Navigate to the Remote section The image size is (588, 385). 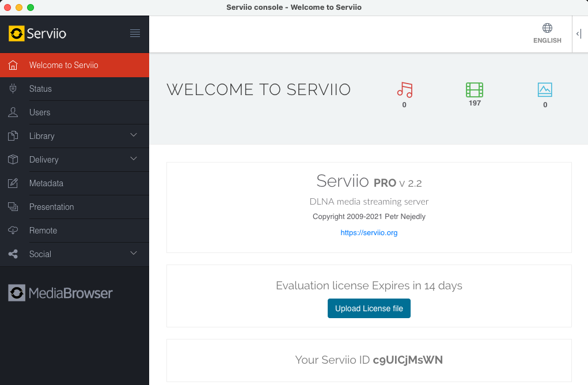[x=75, y=231]
